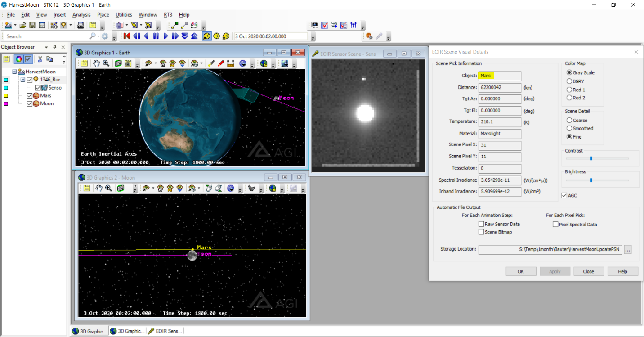This screenshot has height=337, width=644.
Task: Click the globe icon in 3D Graphics 1 toolbar
Action: (x=264, y=63)
